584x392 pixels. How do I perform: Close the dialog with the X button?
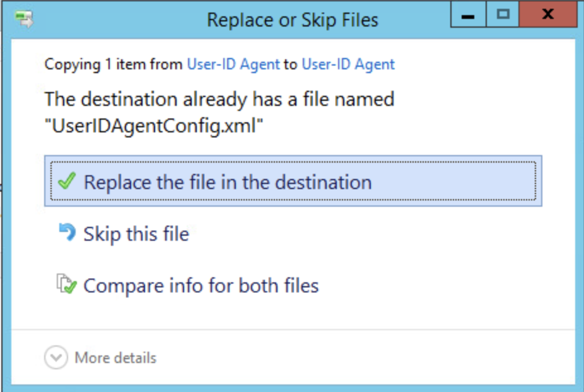point(547,14)
